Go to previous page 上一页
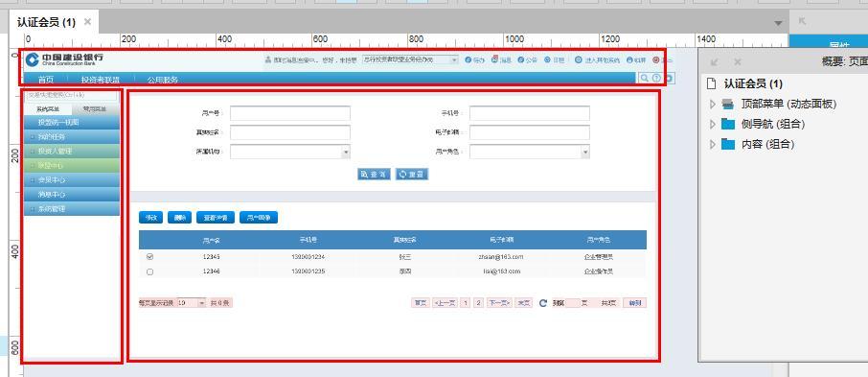This screenshot has width=868, height=377. [445, 303]
